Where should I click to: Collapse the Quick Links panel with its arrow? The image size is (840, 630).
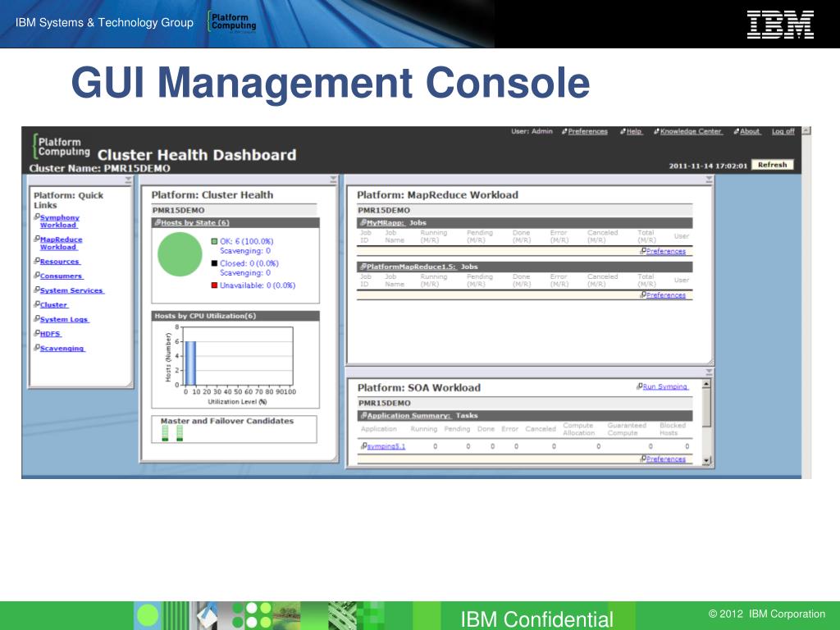128,180
